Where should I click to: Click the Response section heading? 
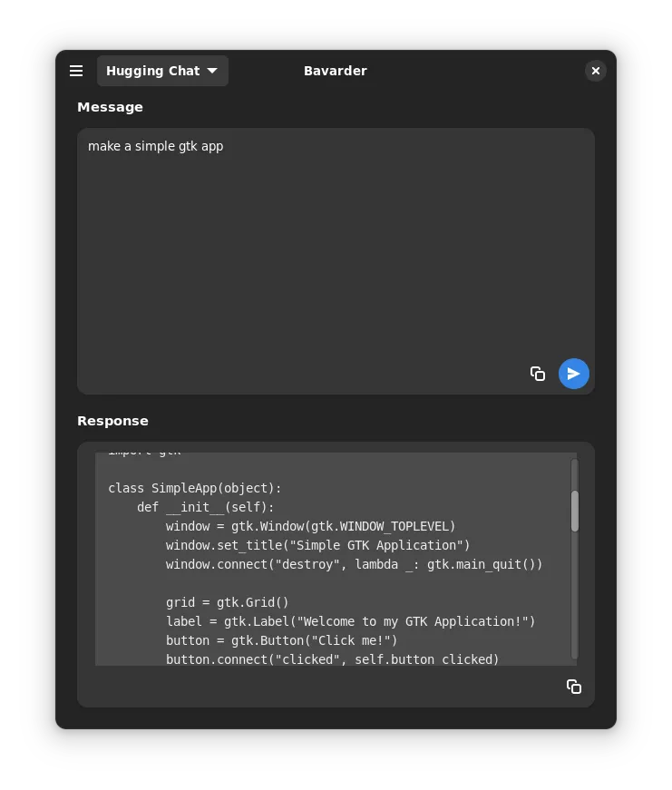pyautogui.click(x=112, y=421)
